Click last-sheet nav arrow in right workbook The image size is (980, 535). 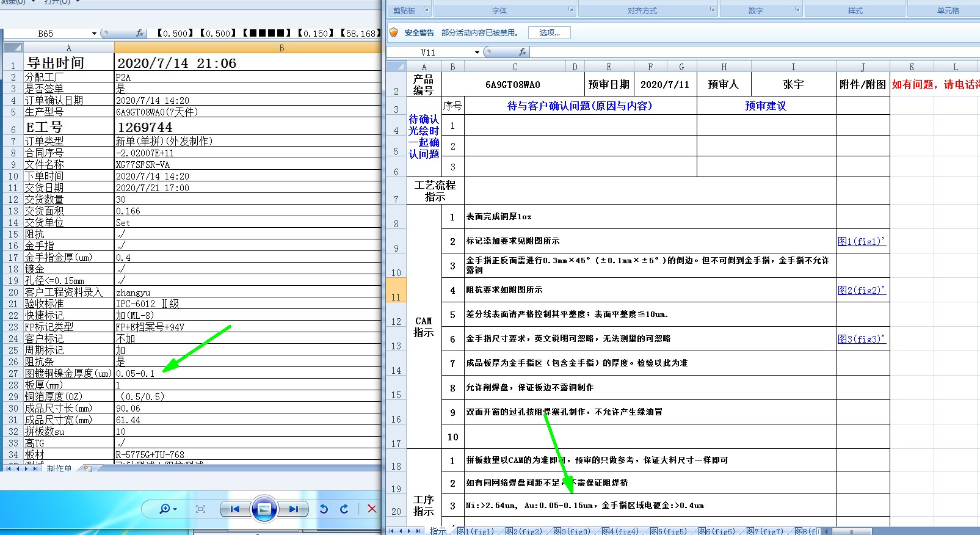pos(418,531)
